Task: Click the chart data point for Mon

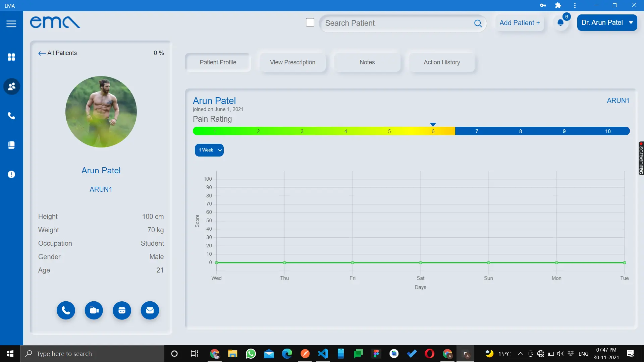Action: point(556,263)
